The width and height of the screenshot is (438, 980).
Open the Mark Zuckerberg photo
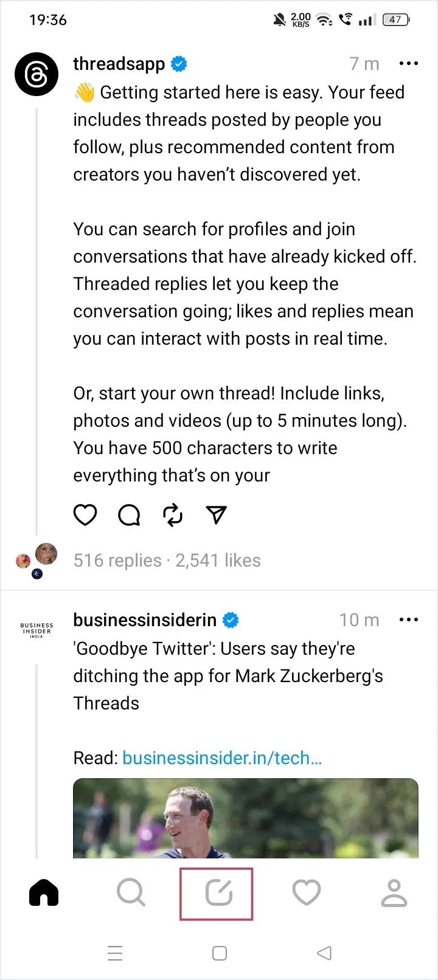(245, 818)
